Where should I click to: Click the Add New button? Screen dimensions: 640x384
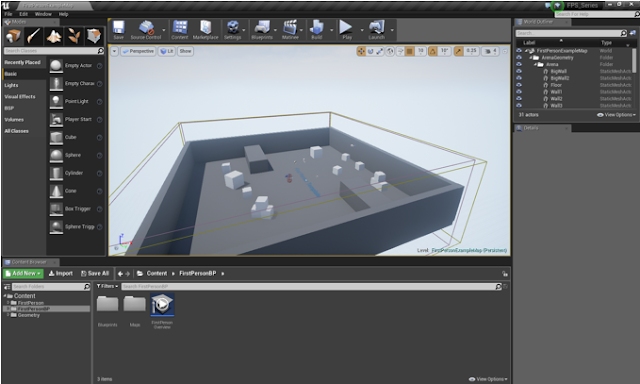pos(23,273)
